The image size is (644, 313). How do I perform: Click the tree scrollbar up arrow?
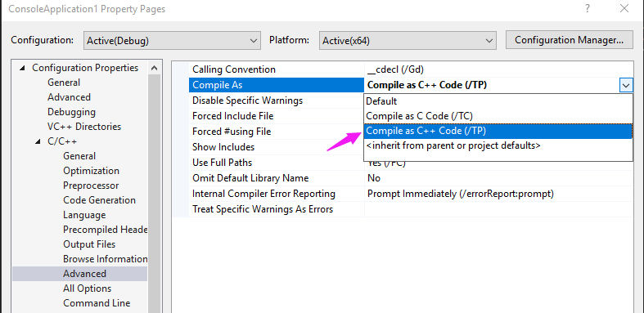(154, 68)
